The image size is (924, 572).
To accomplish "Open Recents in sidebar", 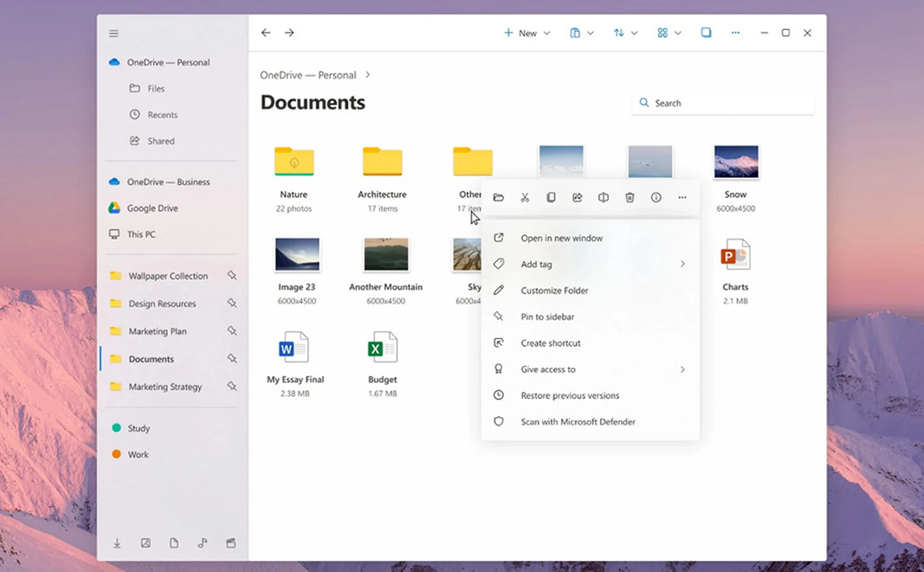I will pyautogui.click(x=162, y=115).
